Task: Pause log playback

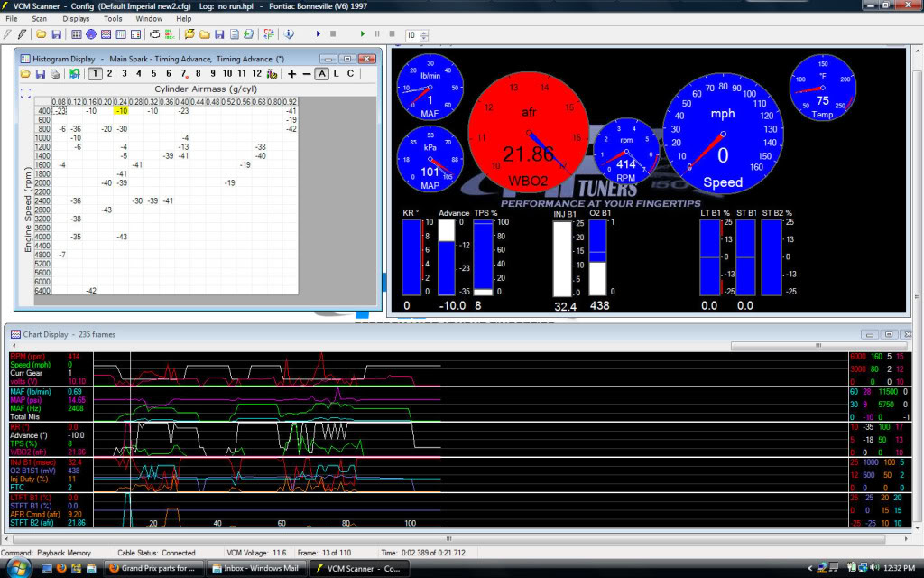Action: coord(377,34)
